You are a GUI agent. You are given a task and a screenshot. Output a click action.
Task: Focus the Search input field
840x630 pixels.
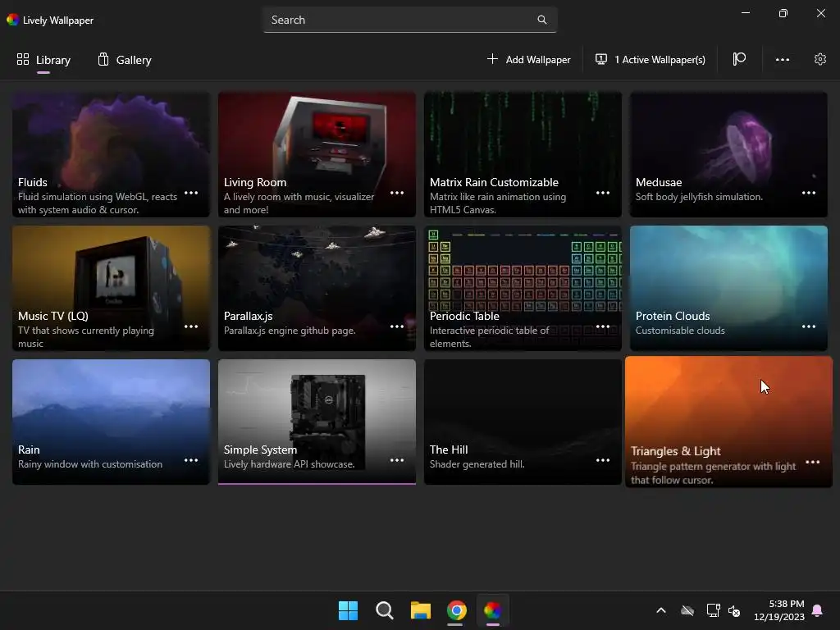click(x=410, y=20)
